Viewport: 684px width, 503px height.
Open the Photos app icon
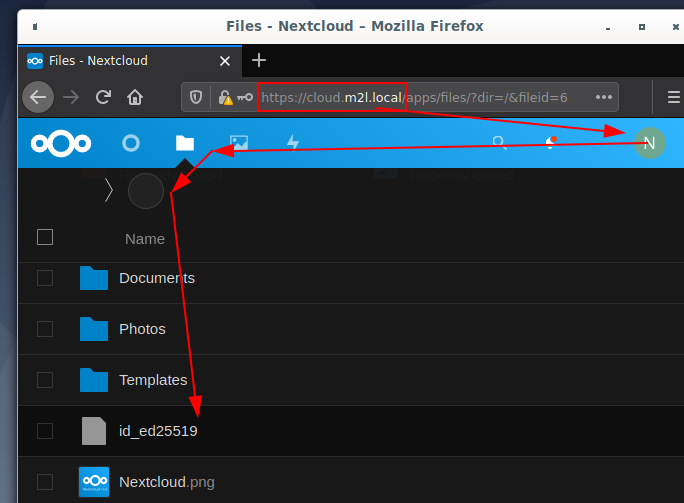pyautogui.click(x=239, y=143)
